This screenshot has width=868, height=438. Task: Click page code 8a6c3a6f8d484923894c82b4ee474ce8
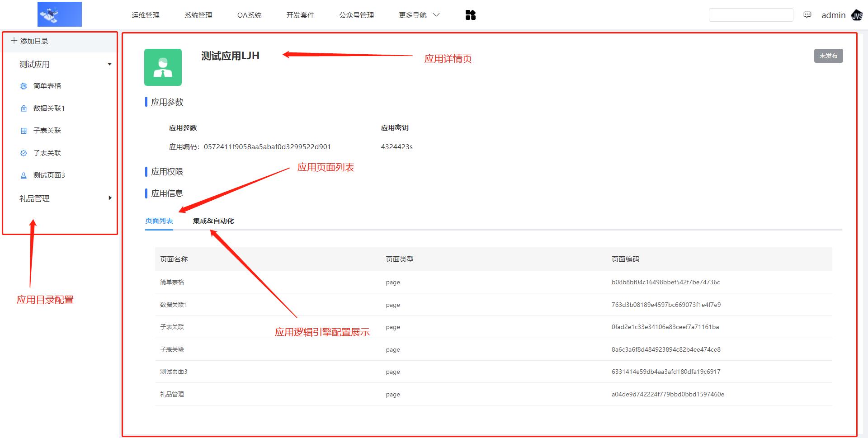point(666,349)
